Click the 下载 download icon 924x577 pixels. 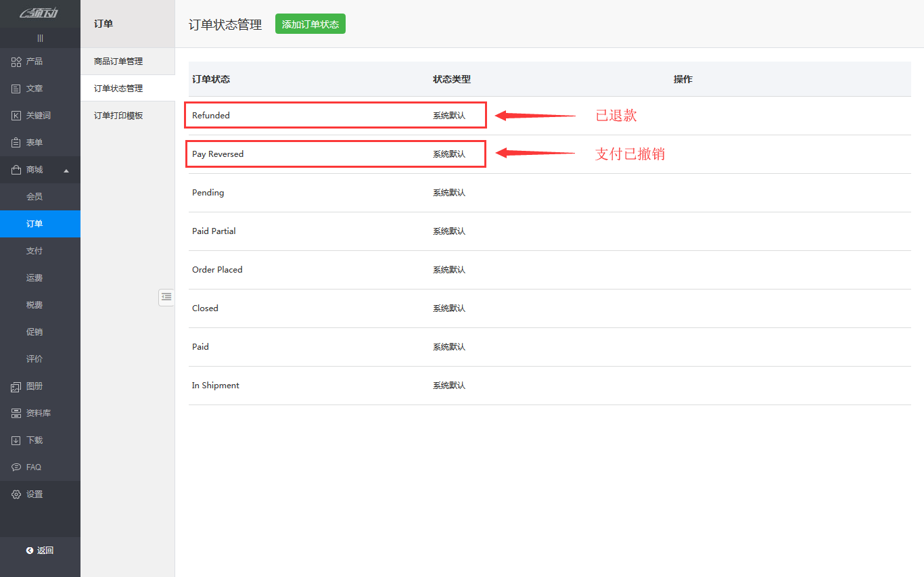pyautogui.click(x=16, y=440)
